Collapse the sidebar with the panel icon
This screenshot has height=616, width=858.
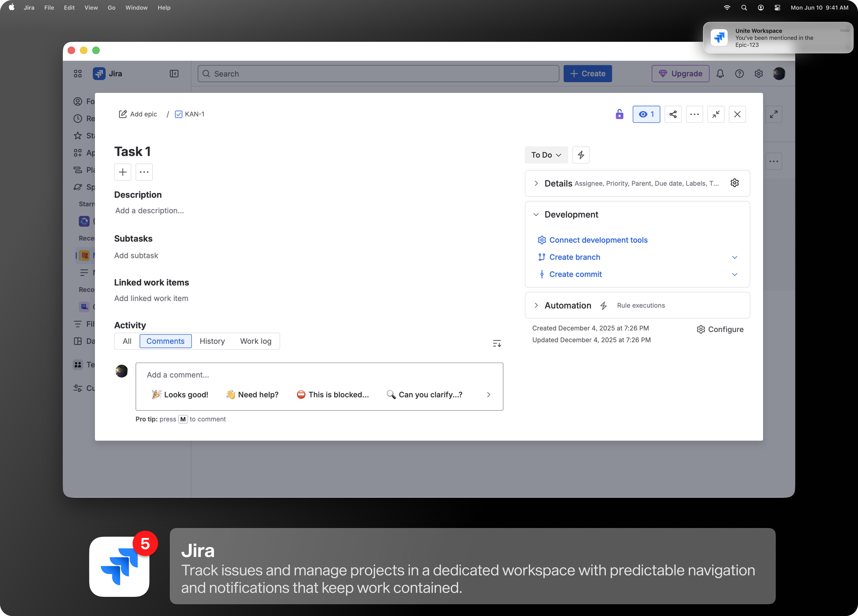[x=174, y=74]
